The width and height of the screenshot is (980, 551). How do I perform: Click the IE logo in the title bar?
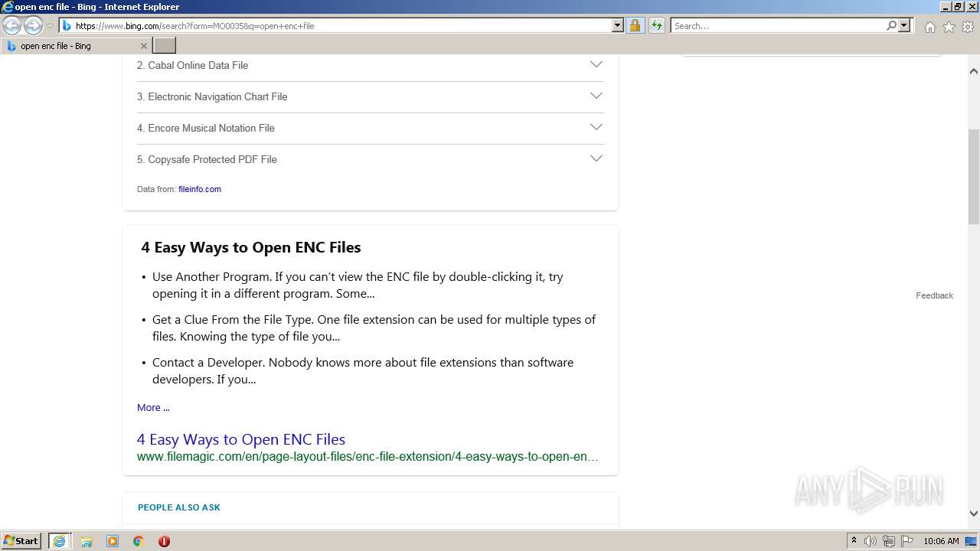8,7
